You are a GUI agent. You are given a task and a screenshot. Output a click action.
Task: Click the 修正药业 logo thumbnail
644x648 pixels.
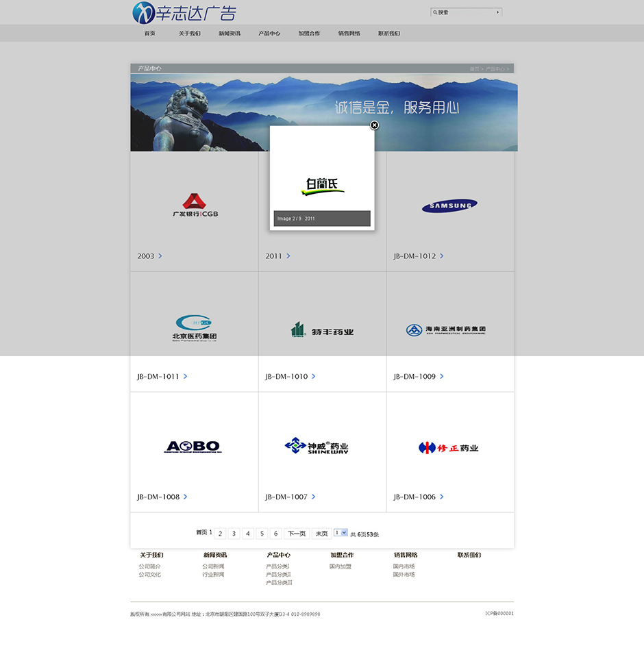(x=449, y=447)
